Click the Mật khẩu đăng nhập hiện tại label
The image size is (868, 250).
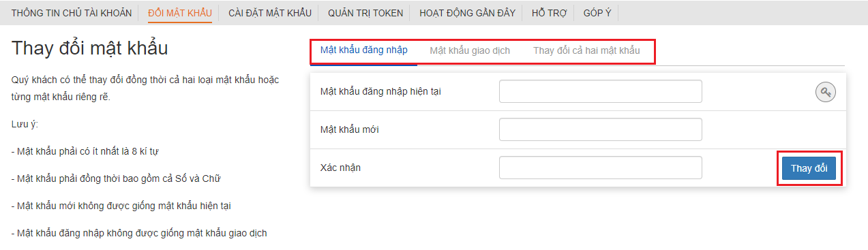coord(380,91)
